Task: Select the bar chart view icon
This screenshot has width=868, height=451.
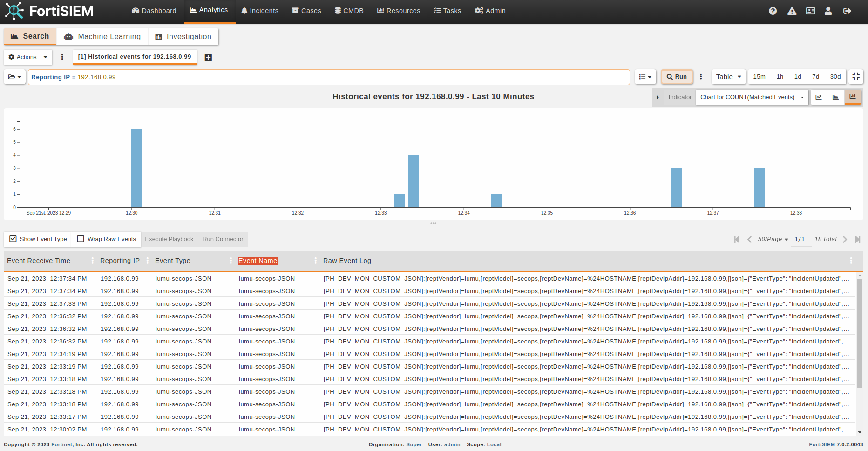Action: [x=852, y=97]
